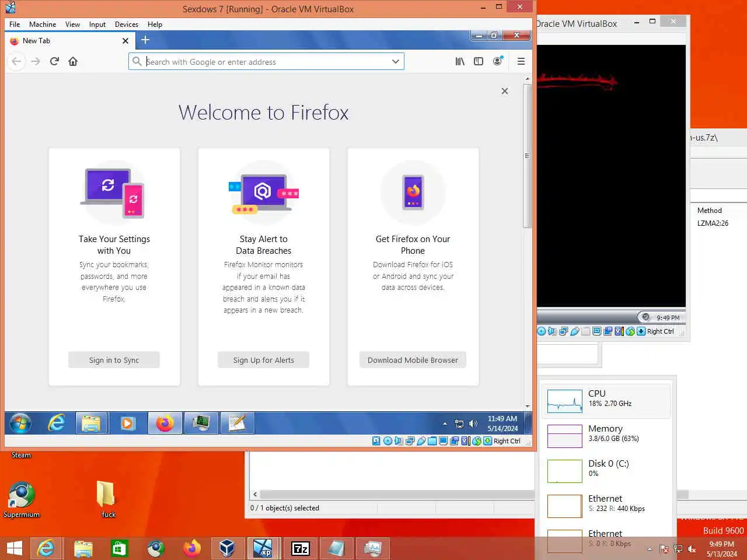Open the Input menu in VirtualBox
The height and width of the screenshot is (560, 747).
point(97,24)
